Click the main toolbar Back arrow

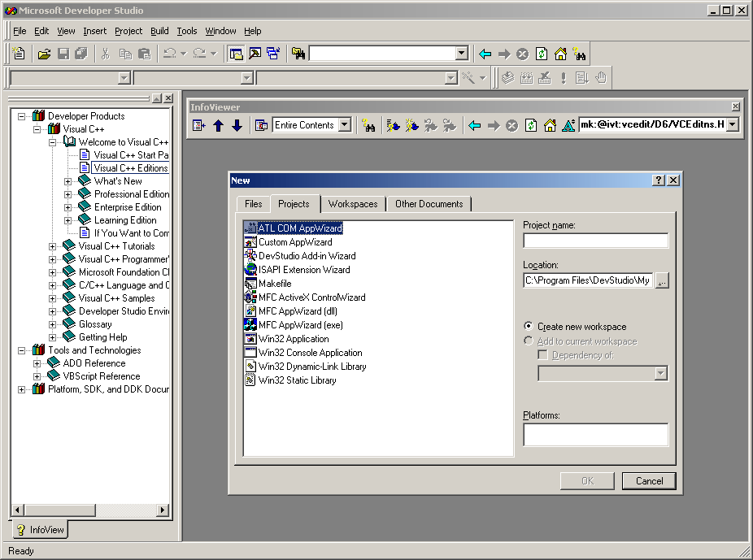(x=485, y=54)
